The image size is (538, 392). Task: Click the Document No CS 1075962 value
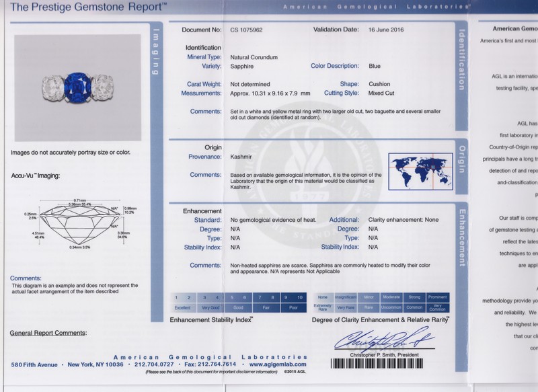248,31
